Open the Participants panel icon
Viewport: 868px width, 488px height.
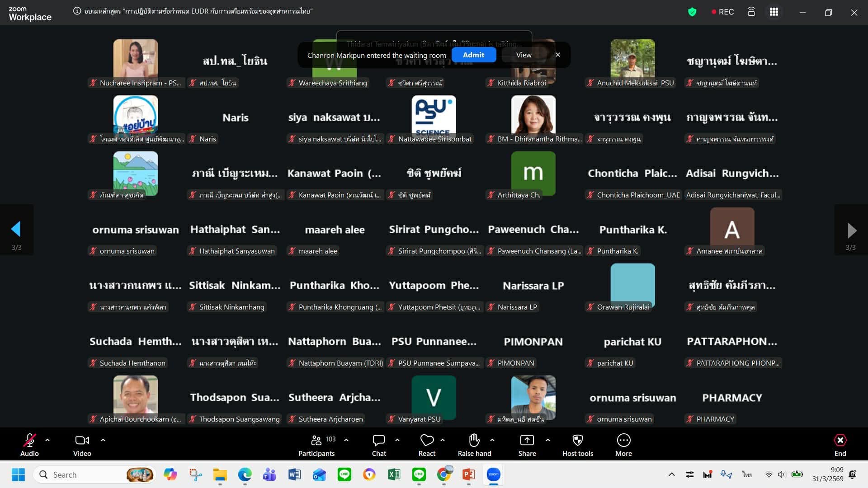point(316,440)
